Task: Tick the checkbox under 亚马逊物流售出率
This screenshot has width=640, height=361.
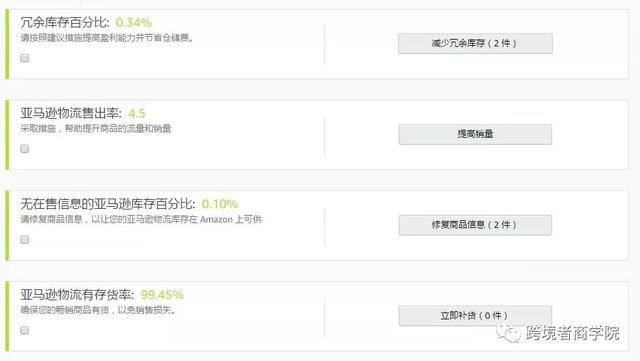Action: (24, 149)
